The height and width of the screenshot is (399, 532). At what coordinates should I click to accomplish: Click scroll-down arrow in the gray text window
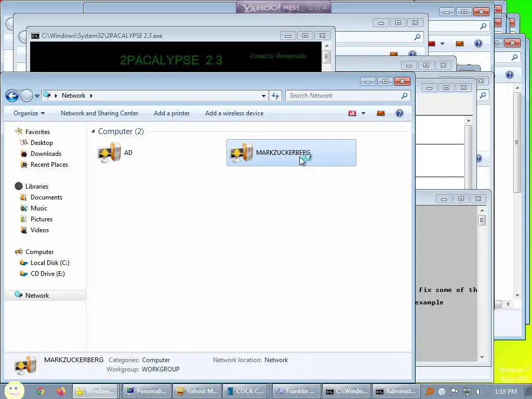482,357
